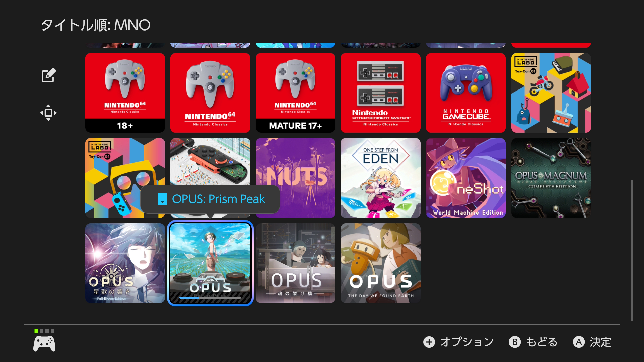The height and width of the screenshot is (362, 644).
Task: Click the move/rearrange arrows icon
Action: 48,113
